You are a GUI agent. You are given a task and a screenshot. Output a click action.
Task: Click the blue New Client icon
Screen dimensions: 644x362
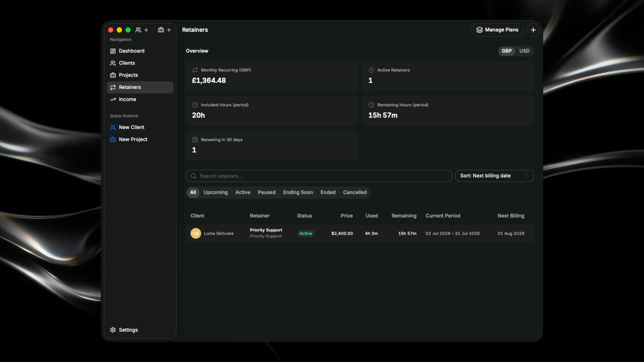click(x=113, y=128)
